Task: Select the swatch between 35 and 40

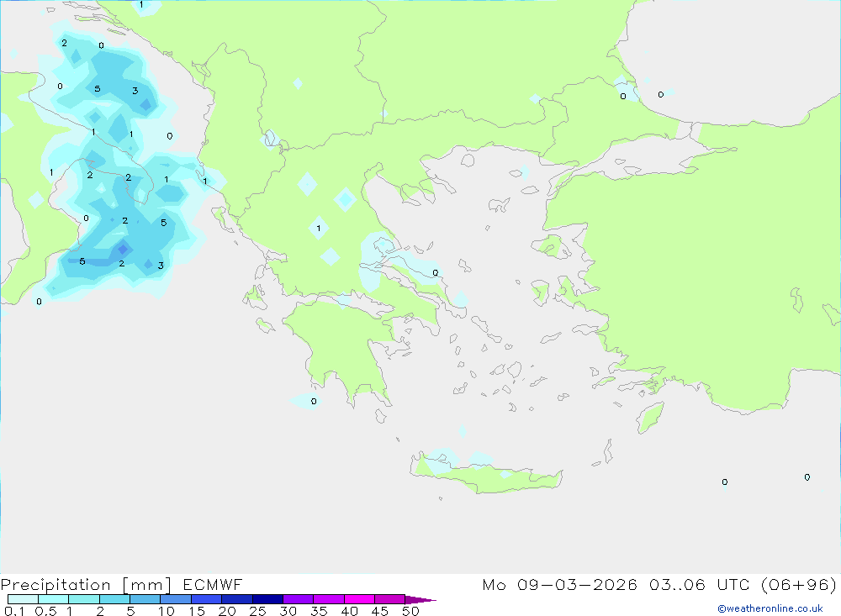Action: pos(329,599)
